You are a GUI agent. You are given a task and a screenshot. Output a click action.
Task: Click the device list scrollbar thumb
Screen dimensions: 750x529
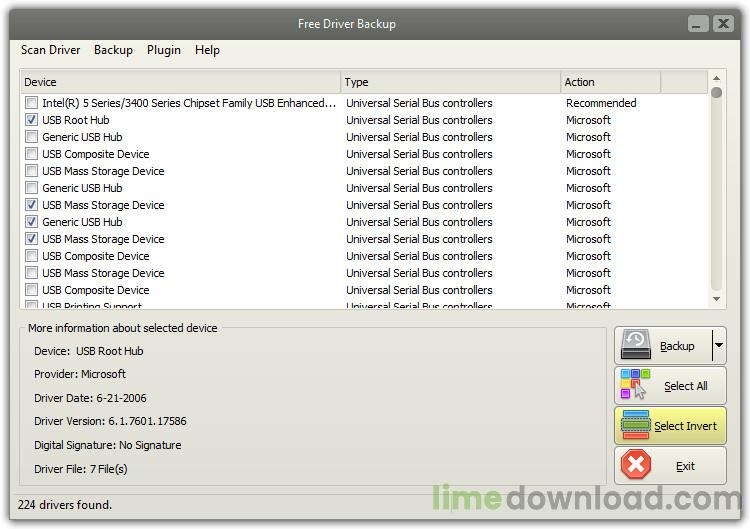(716, 92)
